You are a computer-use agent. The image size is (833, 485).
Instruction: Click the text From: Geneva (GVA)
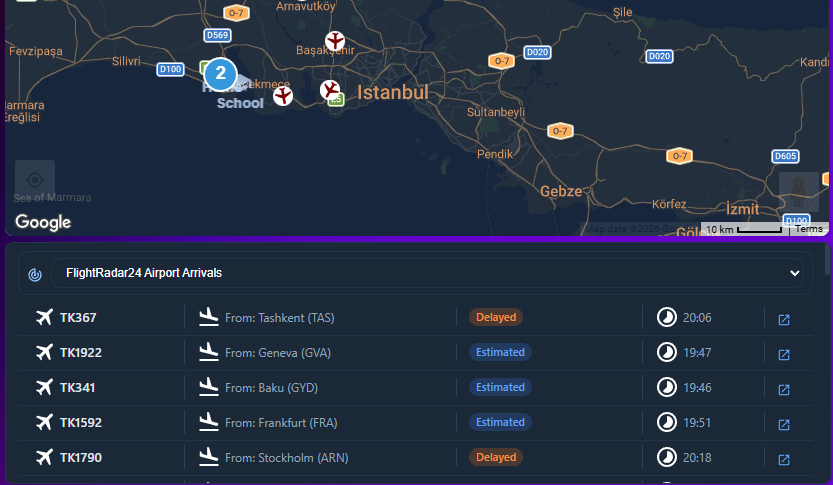click(x=278, y=353)
